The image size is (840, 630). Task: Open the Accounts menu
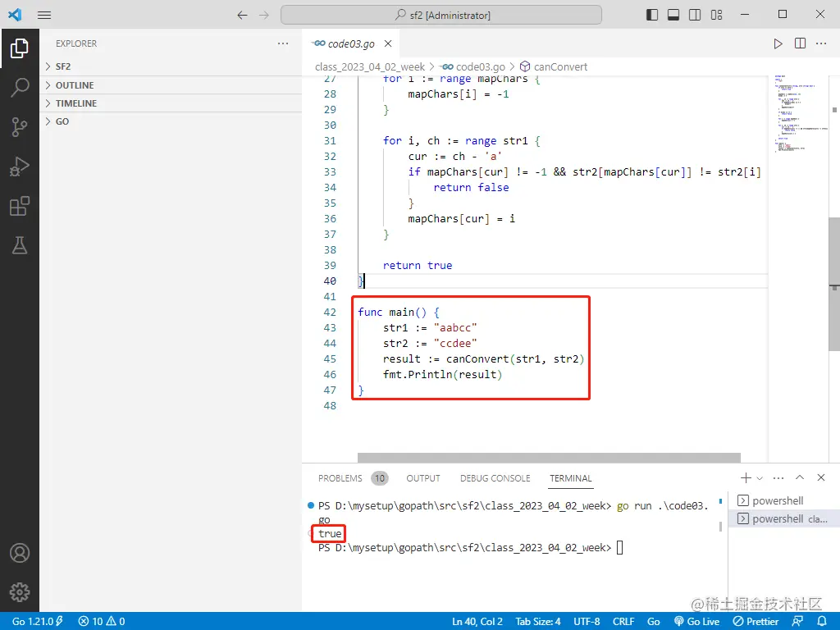coord(20,553)
